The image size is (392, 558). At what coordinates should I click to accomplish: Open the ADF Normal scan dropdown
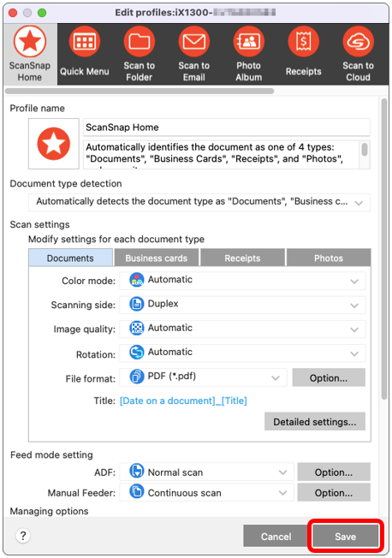207,472
